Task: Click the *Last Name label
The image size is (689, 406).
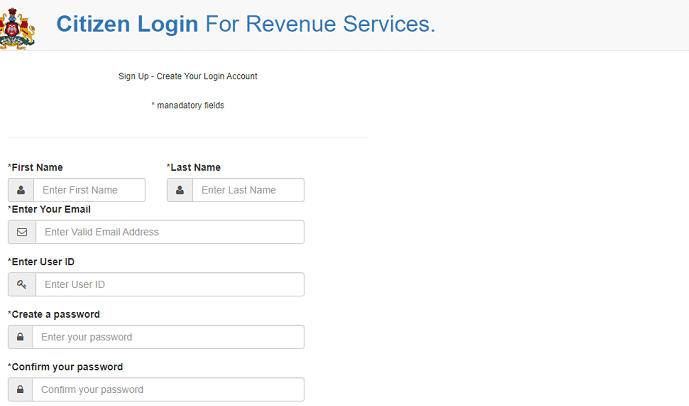Action: (194, 167)
